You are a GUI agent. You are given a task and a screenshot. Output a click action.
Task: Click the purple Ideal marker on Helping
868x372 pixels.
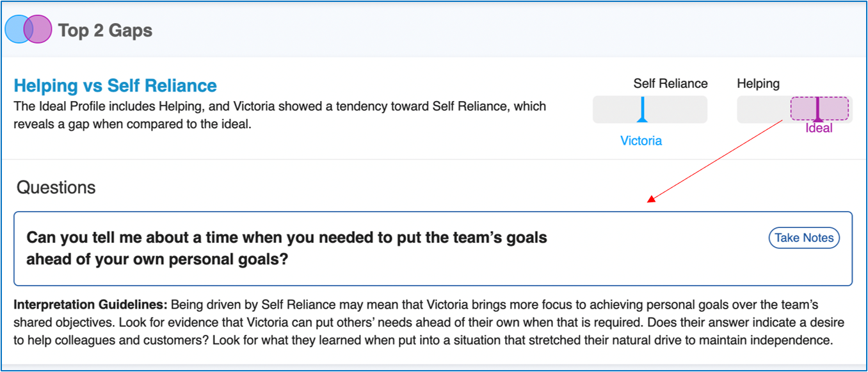tap(817, 109)
